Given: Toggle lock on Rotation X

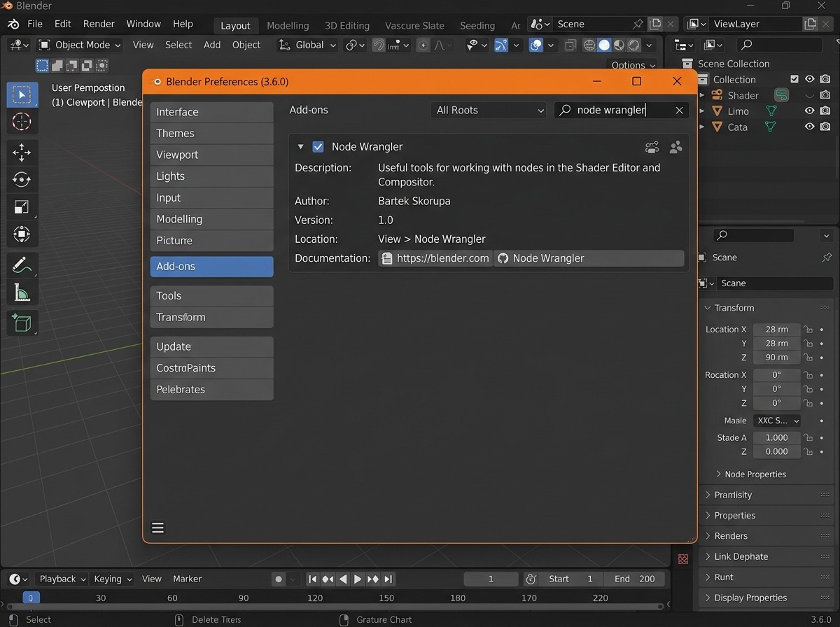Looking at the screenshot, I should click(x=808, y=375).
